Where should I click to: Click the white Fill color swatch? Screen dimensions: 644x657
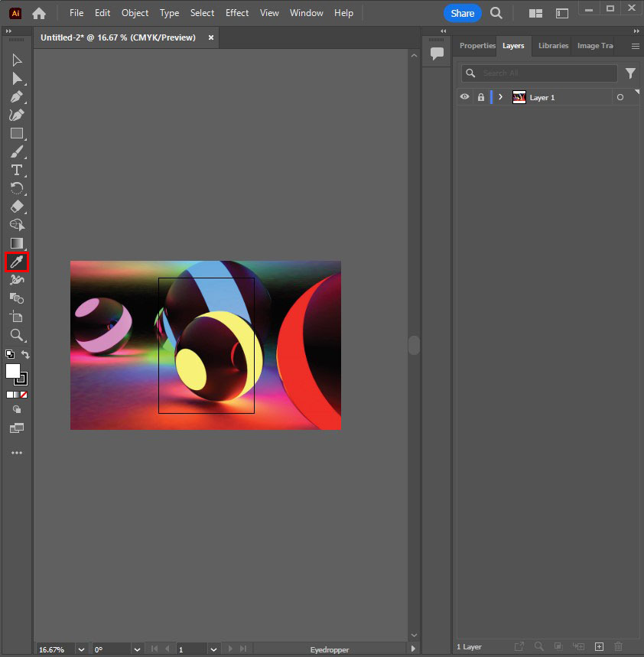[x=13, y=371]
